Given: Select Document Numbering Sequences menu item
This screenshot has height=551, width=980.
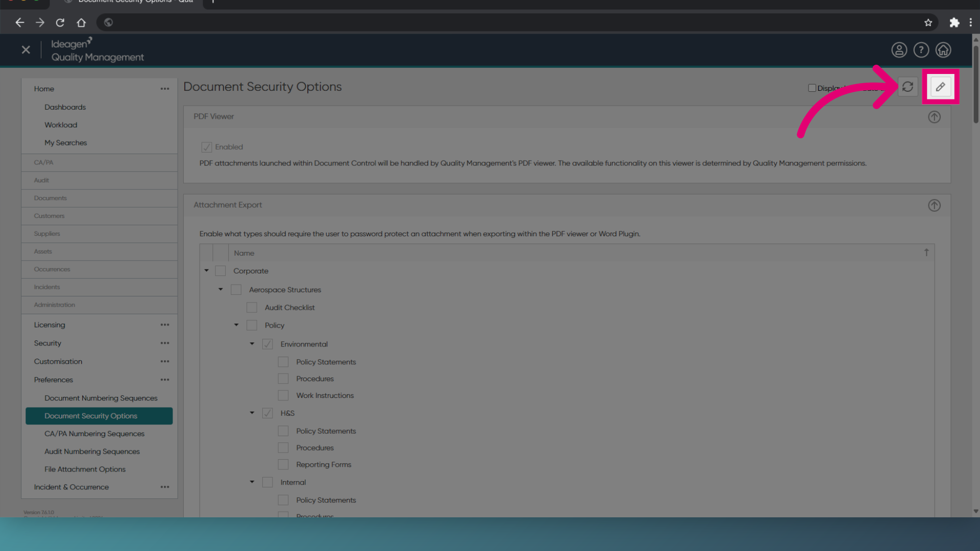Looking at the screenshot, I should point(101,398).
